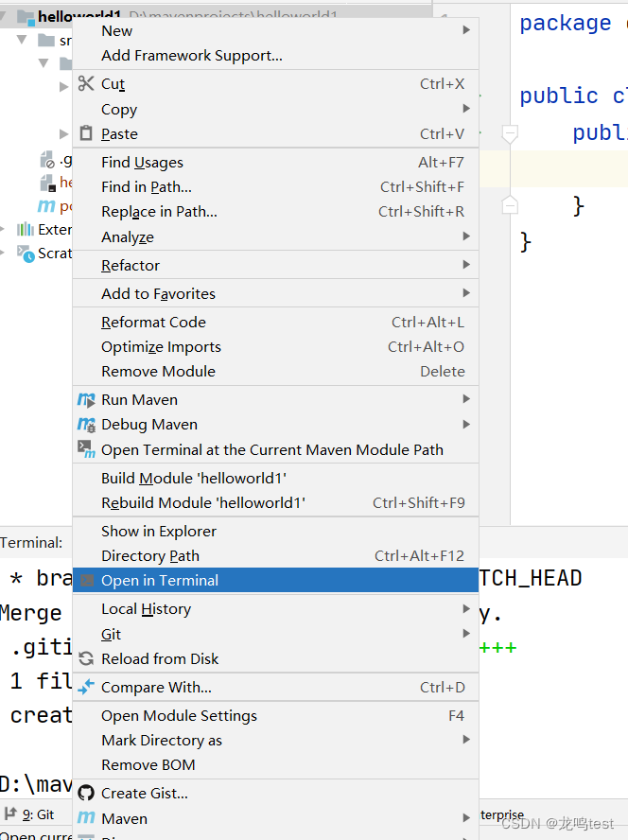This screenshot has width=628, height=840.
Task: Click the External Libraries bar-chart icon
Action: [x=25, y=229]
